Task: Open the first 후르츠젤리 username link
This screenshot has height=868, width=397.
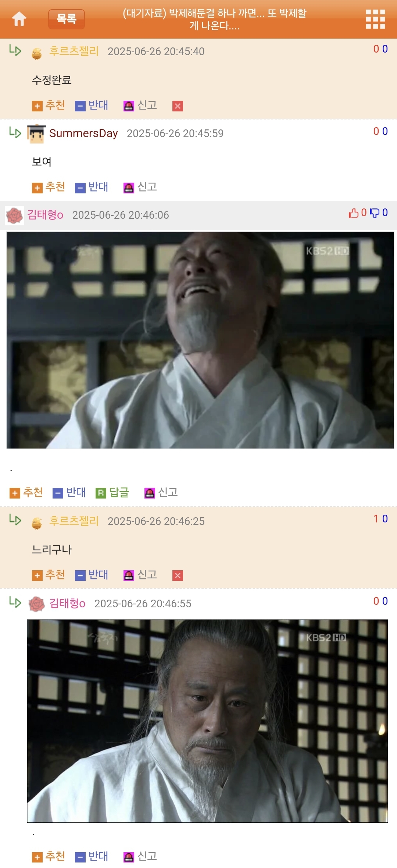Action: coord(74,51)
